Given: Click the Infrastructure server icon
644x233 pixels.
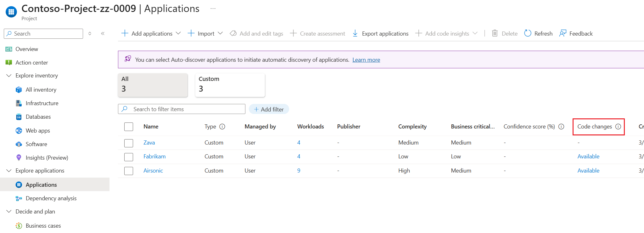Looking at the screenshot, I should [19, 103].
